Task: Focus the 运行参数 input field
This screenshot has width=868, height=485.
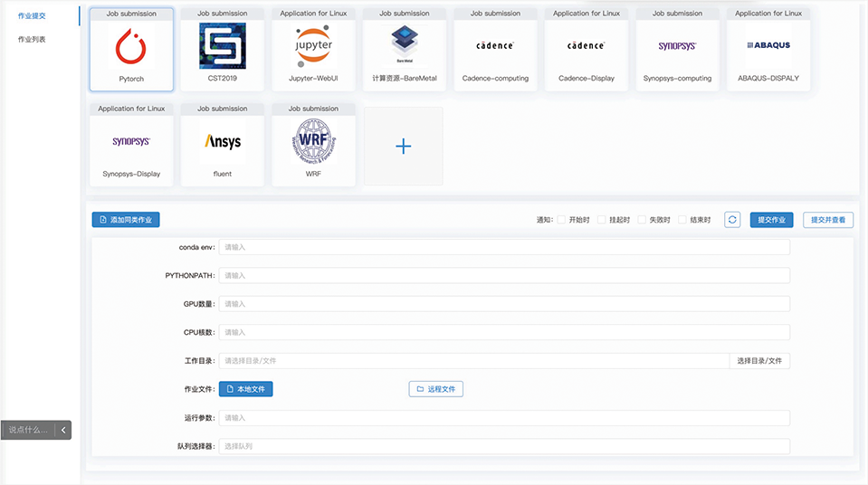Action: pyautogui.click(x=504, y=418)
